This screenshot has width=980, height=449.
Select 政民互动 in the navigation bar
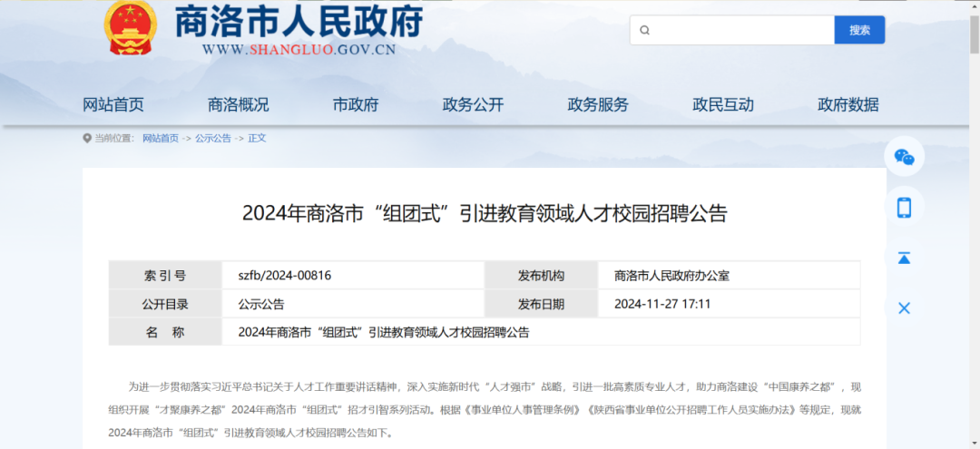tap(723, 104)
